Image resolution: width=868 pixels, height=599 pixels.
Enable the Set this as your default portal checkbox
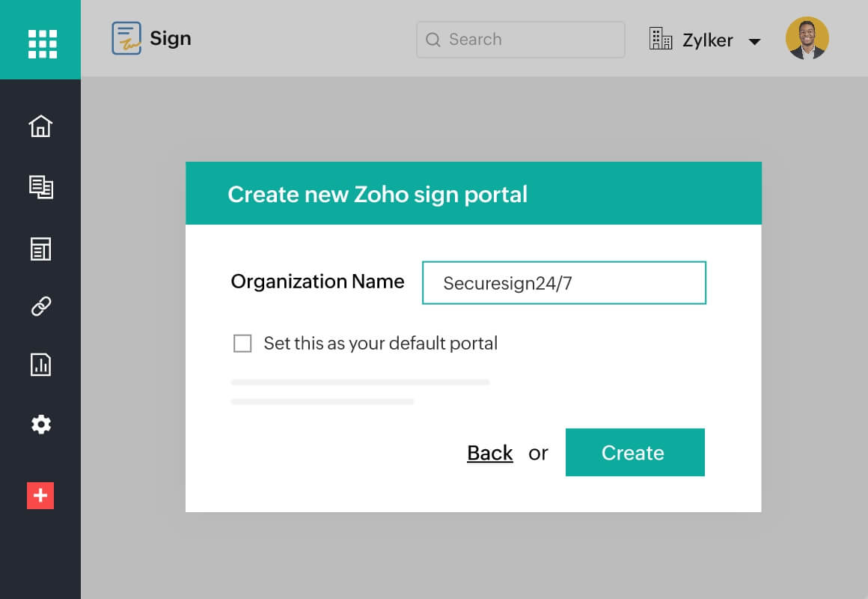[x=242, y=343]
